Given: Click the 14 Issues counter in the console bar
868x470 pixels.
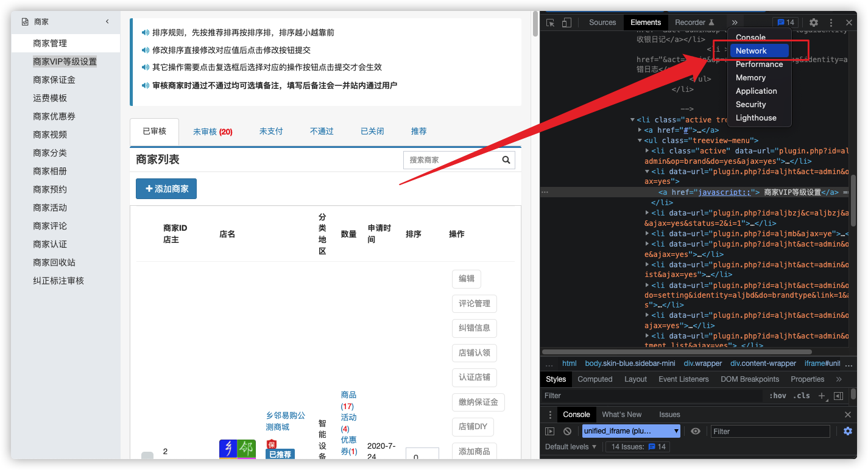Looking at the screenshot, I should tap(638, 447).
